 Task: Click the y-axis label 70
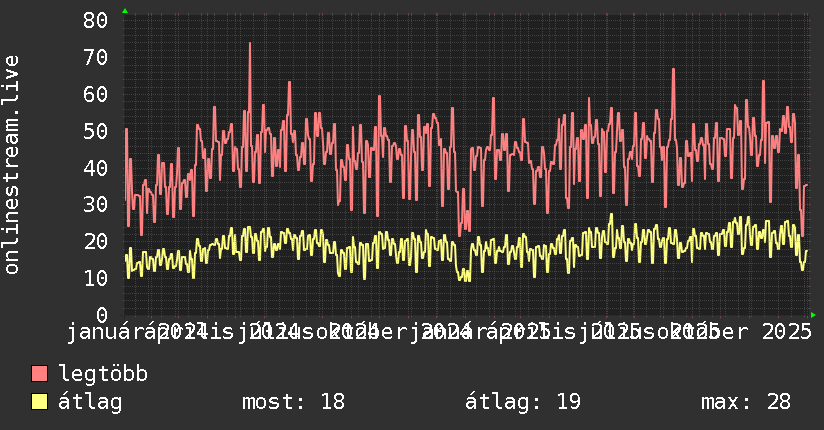click(x=95, y=57)
